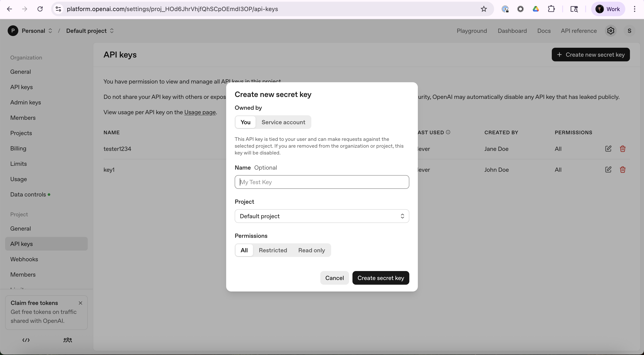Delete the key1 API key
The width and height of the screenshot is (644, 355).
[x=622, y=170]
